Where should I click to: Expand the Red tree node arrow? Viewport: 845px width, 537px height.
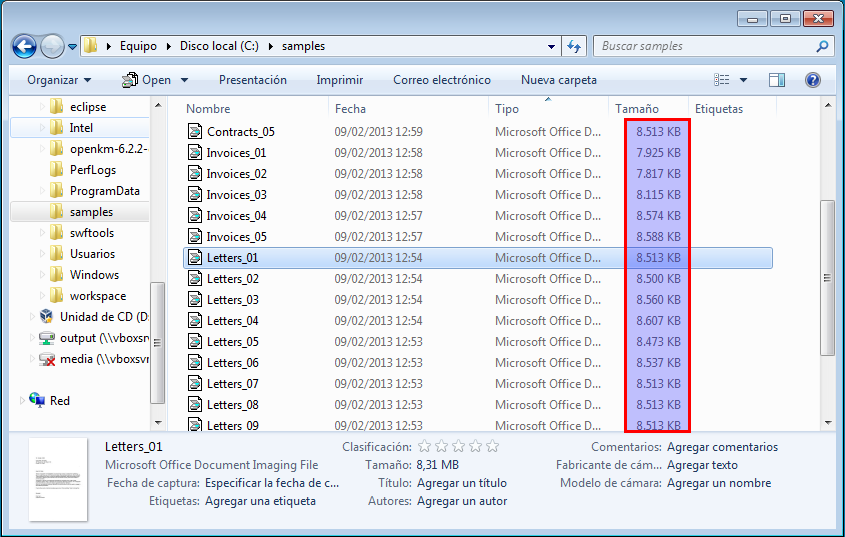tap(22, 401)
